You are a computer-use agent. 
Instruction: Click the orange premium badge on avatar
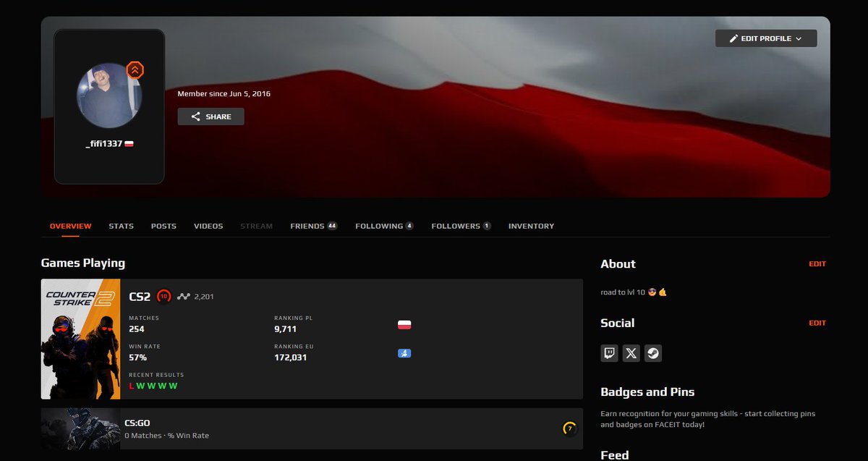tap(135, 70)
